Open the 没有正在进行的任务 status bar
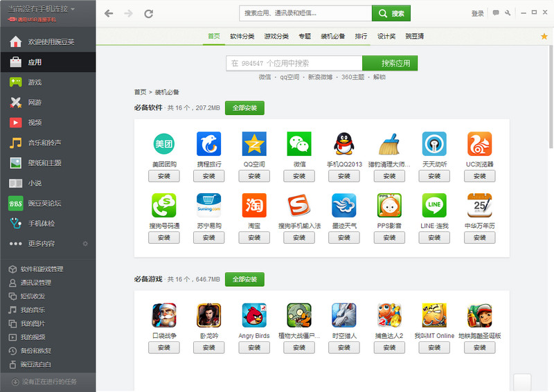The image size is (554, 392). (48, 382)
